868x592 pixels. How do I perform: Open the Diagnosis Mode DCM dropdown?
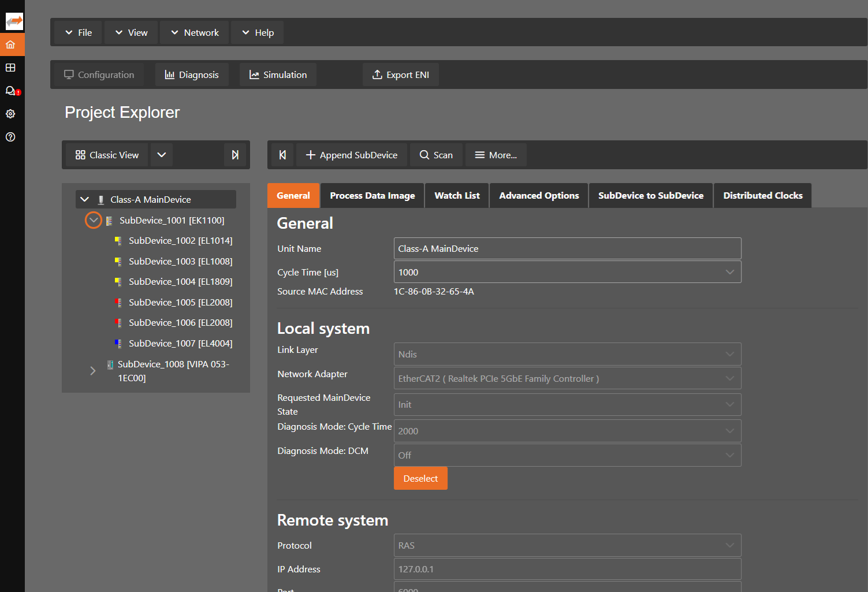tap(567, 455)
